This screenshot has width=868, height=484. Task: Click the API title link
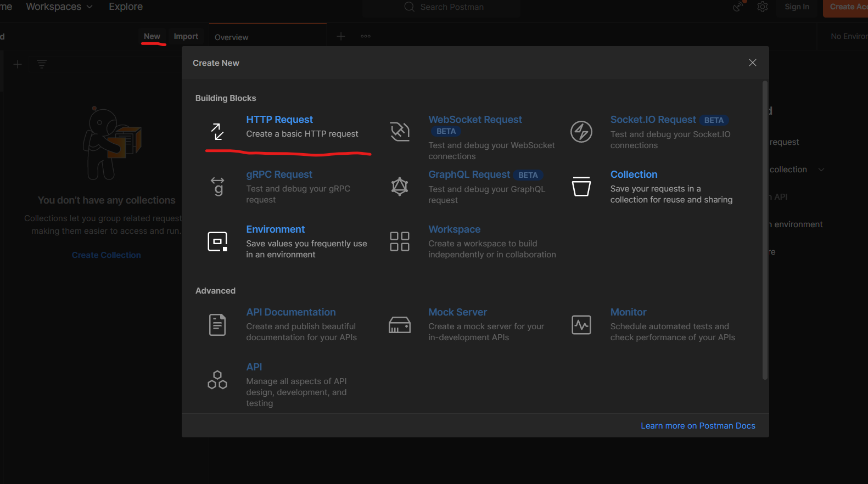click(x=254, y=367)
